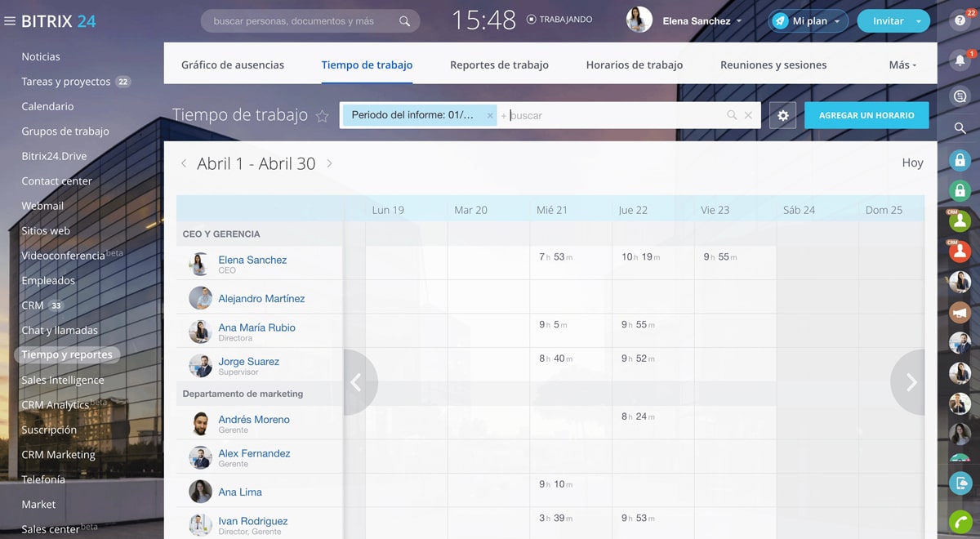Switch to the Reportes de trabajo tab
Screen dimensions: 980x539
499,65
